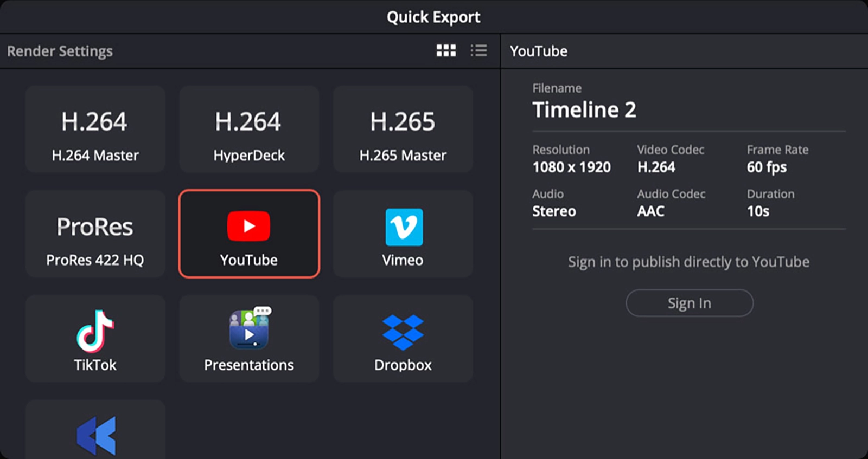868x459 pixels.
Task: Switch render presets to grid view
Action: tap(446, 51)
